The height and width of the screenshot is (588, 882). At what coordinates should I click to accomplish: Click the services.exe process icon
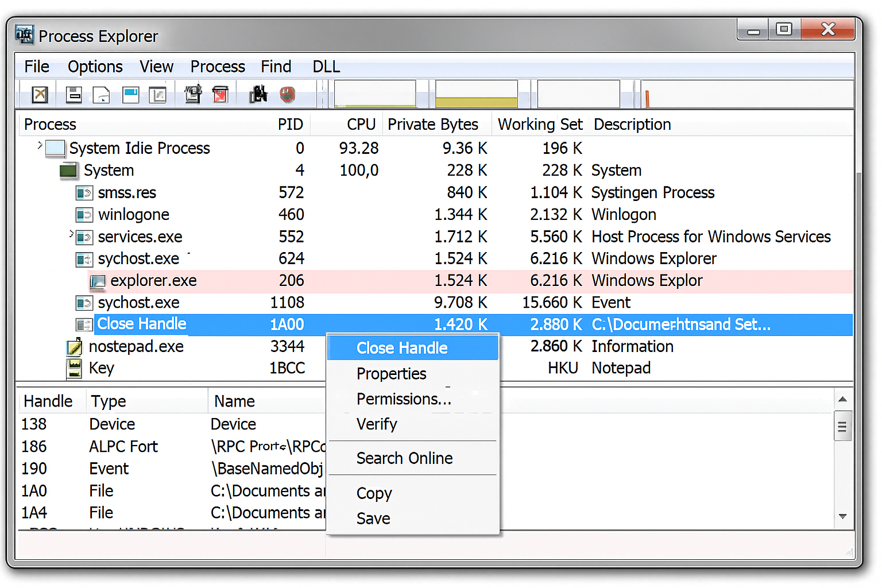point(84,237)
